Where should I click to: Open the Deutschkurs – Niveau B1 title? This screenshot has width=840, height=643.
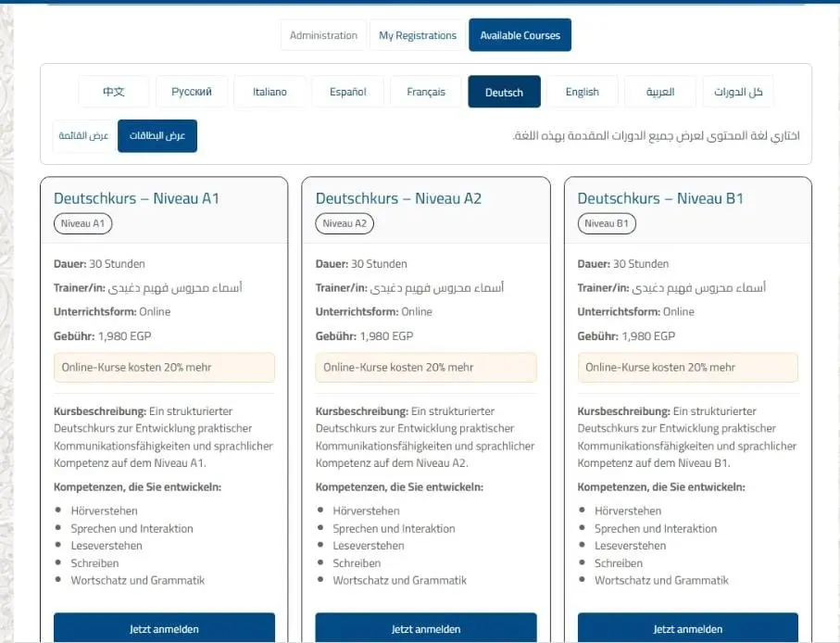coord(660,198)
